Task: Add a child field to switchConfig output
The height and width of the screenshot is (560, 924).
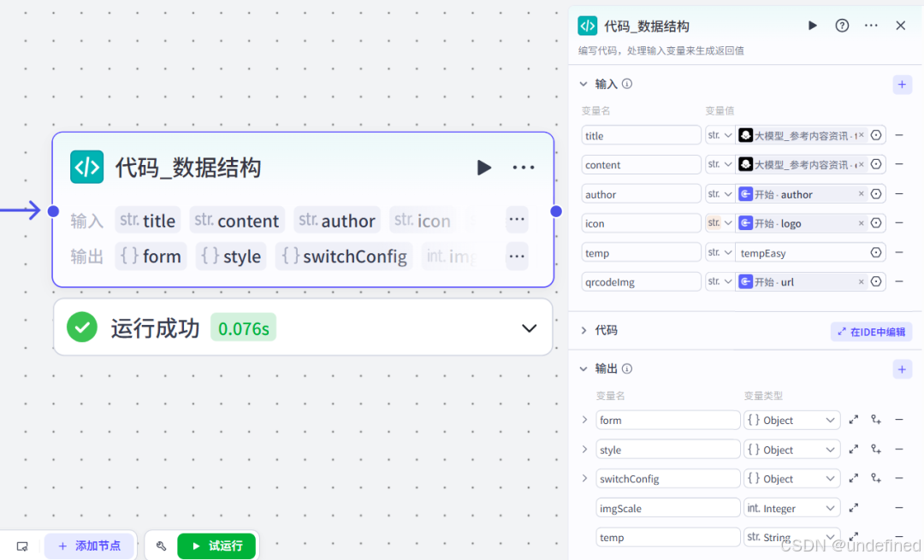Action: (874, 478)
